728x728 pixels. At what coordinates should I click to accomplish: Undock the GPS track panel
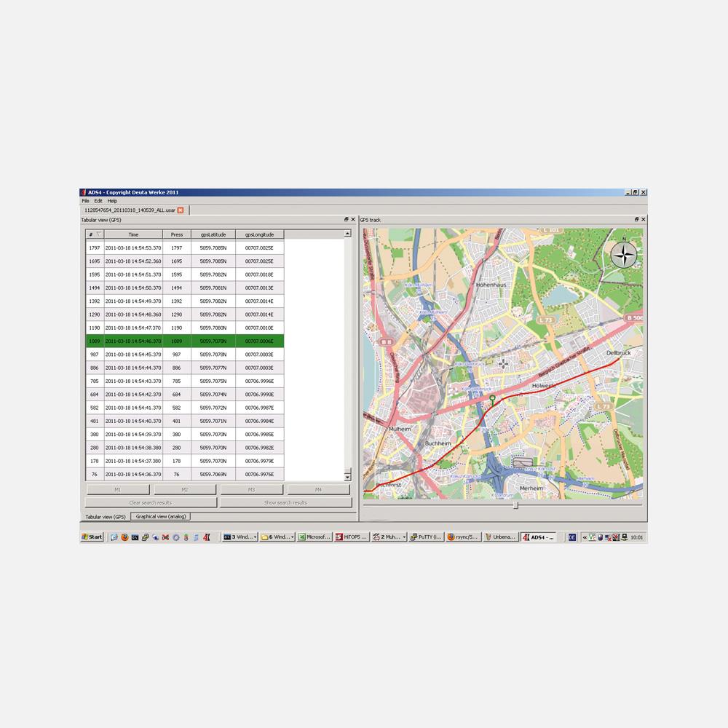point(636,219)
